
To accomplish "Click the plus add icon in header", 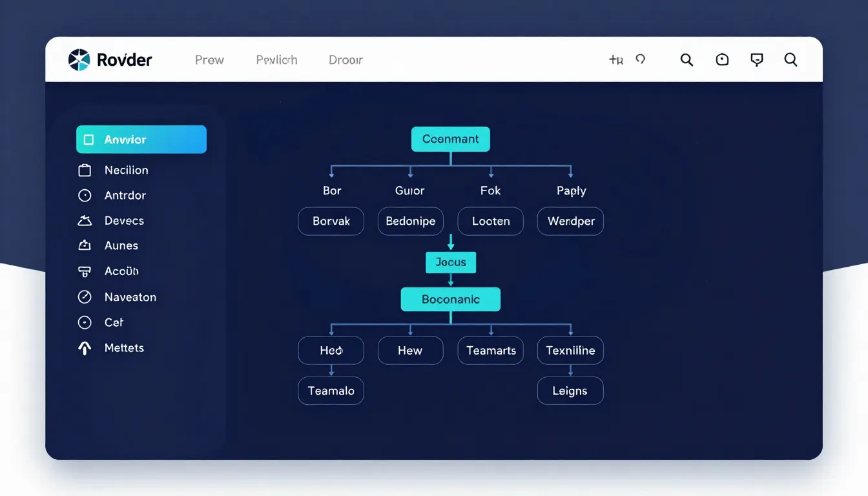I will (615, 60).
